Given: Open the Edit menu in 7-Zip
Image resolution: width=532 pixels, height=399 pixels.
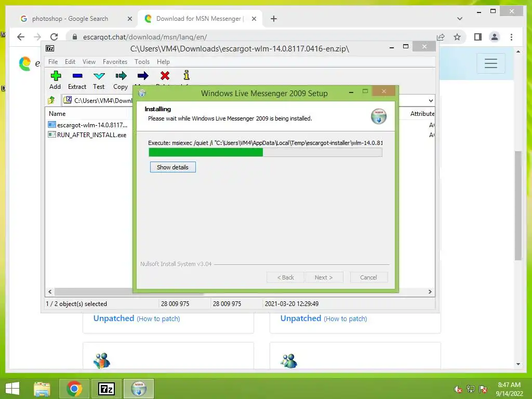Looking at the screenshot, I should click(x=70, y=62).
